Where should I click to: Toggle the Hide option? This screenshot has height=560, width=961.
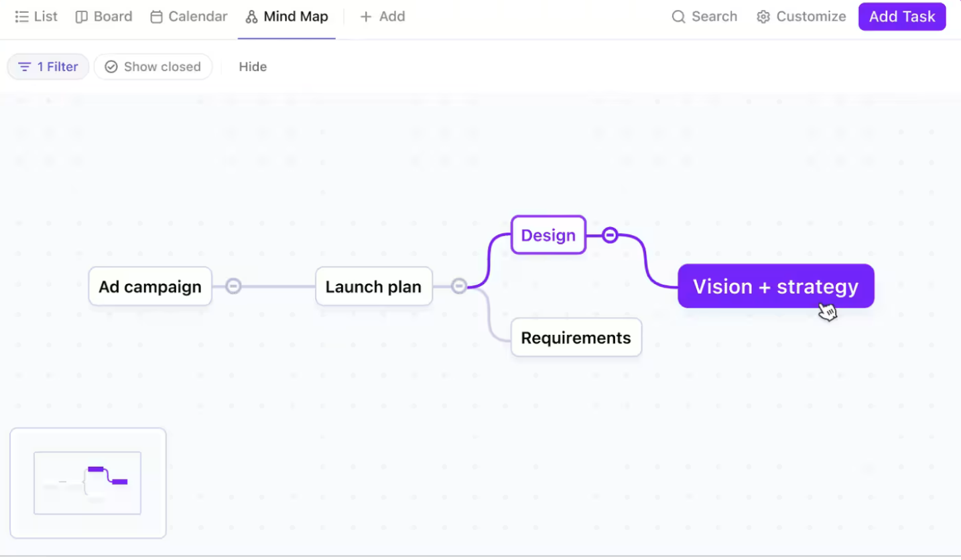pyautogui.click(x=252, y=66)
